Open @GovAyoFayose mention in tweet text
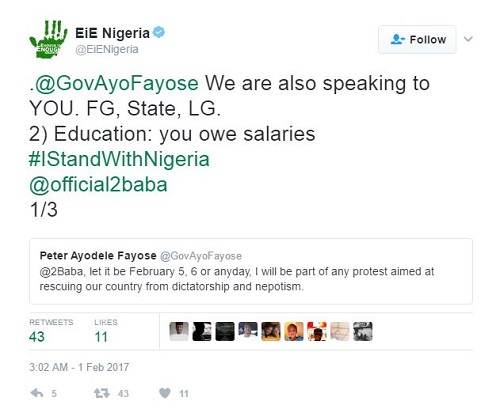500x420 pixels. click(x=116, y=83)
